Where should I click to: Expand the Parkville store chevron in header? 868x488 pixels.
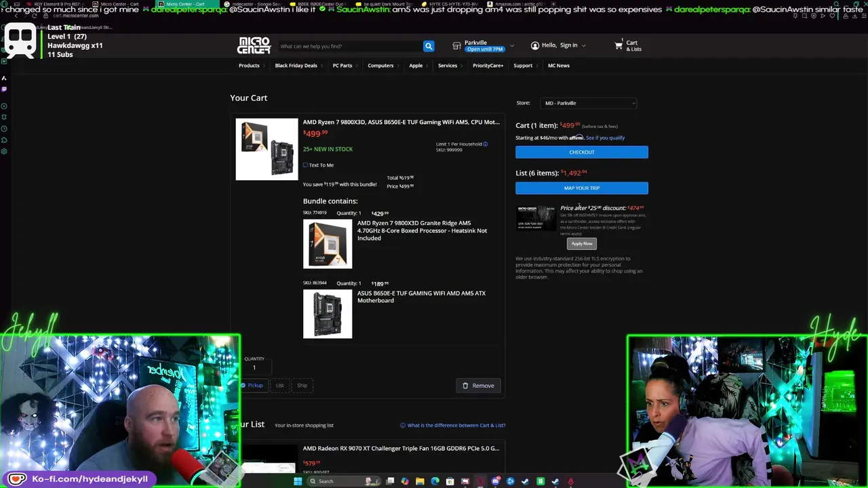pos(512,46)
